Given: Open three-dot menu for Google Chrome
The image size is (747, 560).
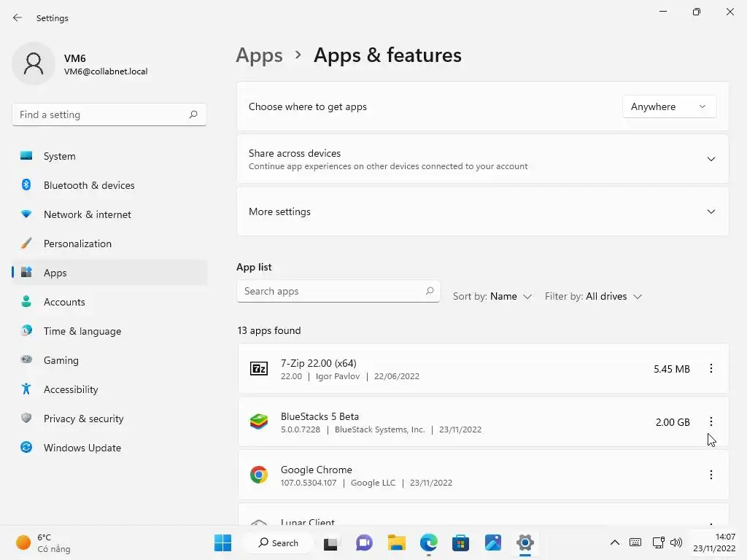Looking at the screenshot, I should 711,475.
